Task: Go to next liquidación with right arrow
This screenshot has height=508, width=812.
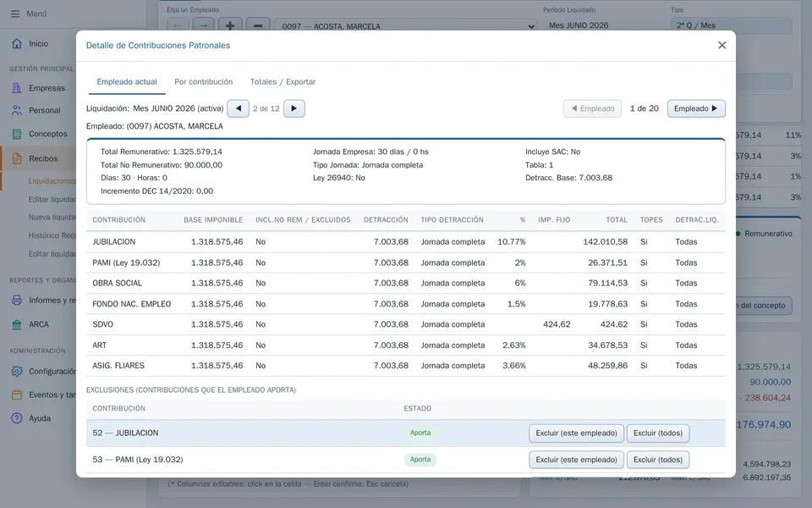Action: [294, 108]
